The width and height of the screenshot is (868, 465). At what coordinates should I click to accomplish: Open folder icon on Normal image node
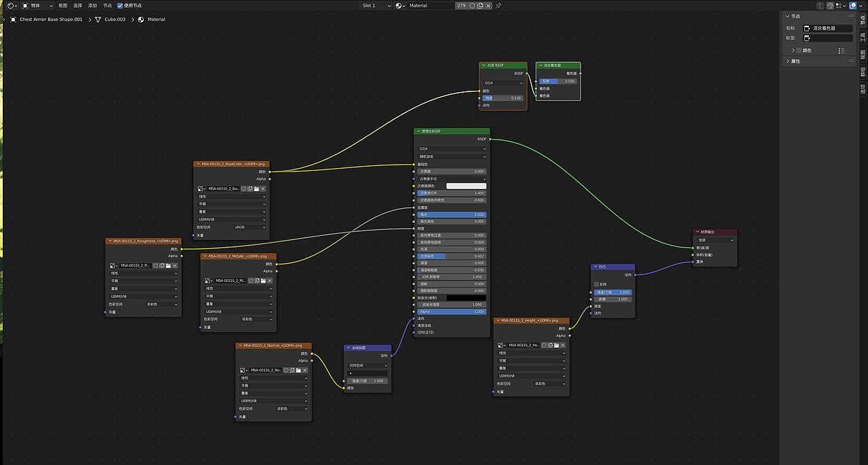(298, 370)
